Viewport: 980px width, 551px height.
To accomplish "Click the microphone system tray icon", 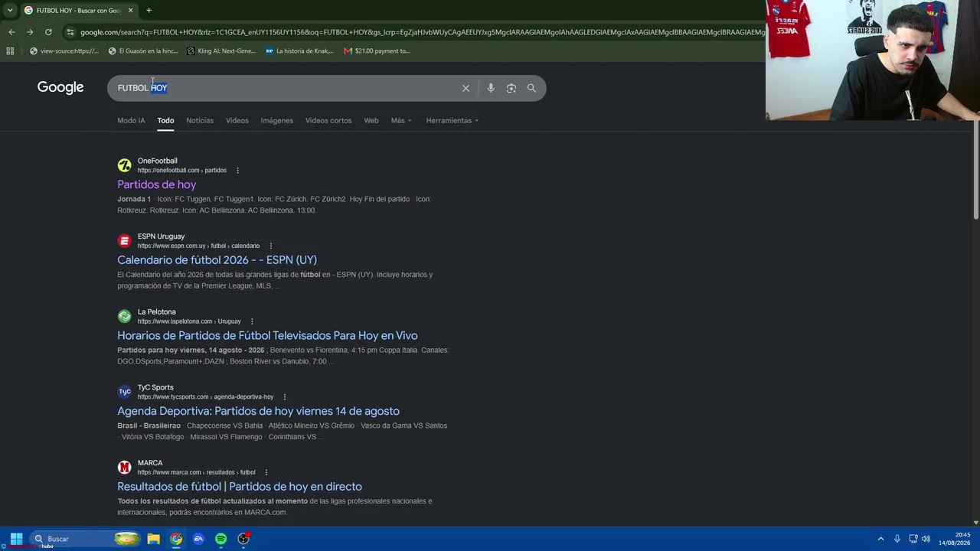I will 897,539.
